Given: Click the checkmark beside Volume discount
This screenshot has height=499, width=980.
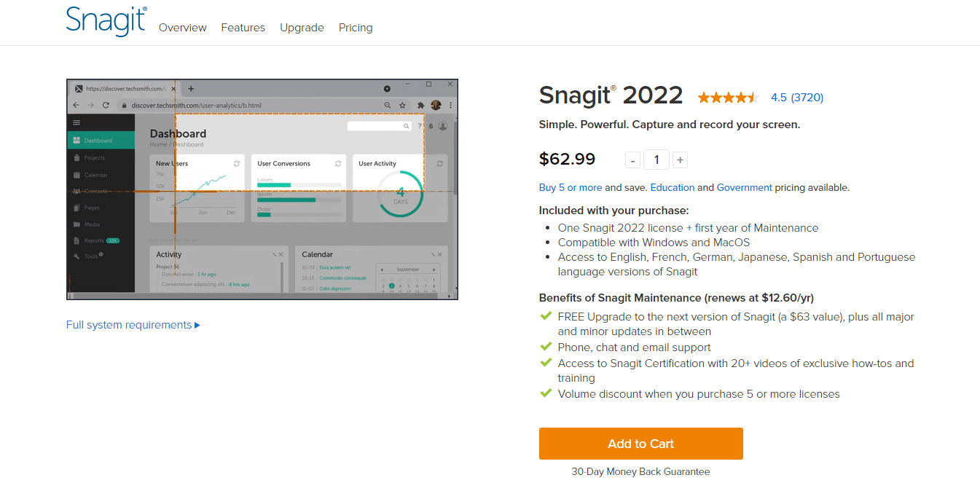Looking at the screenshot, I should point(546,393).
